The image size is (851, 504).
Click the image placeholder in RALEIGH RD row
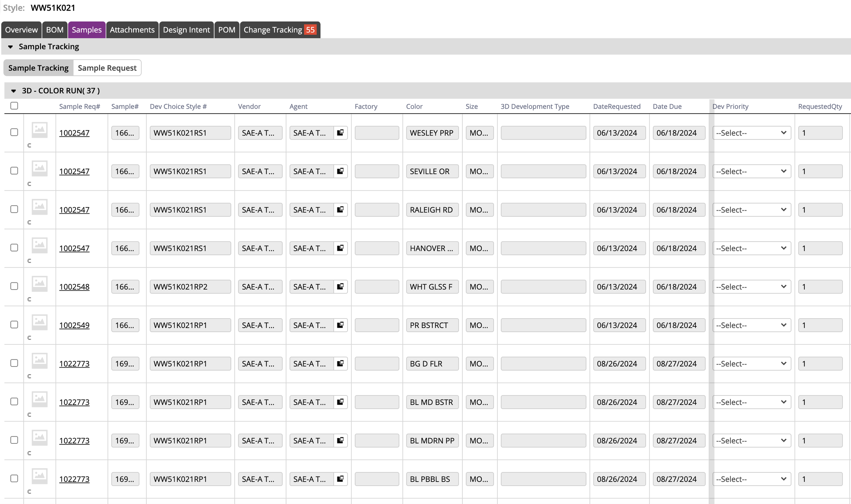(39, 207)
